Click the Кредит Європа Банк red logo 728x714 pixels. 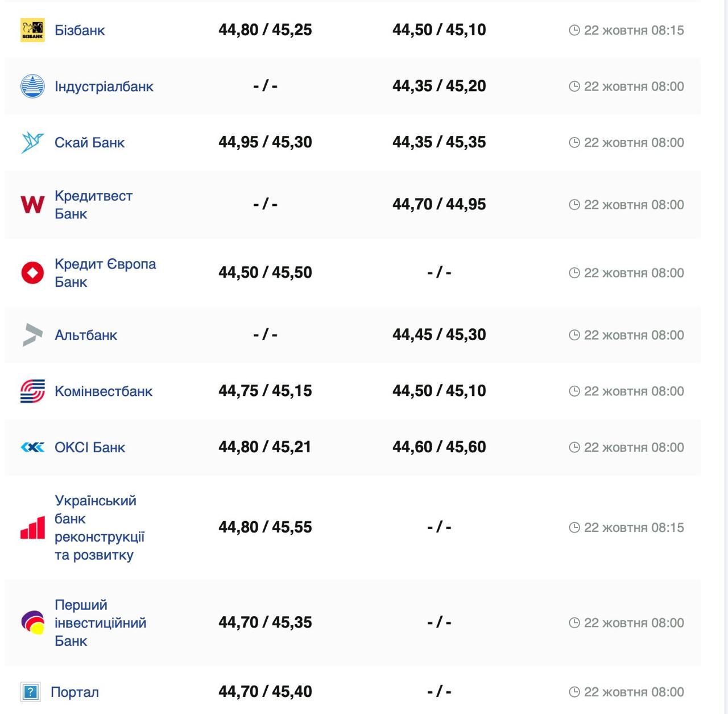coord(32,273)
